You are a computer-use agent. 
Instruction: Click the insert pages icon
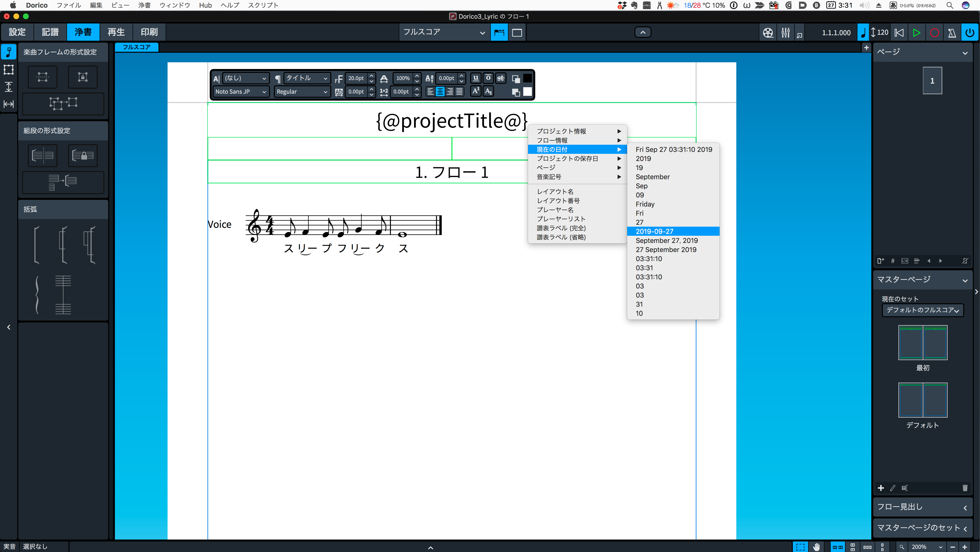click(x=880, y=261)
